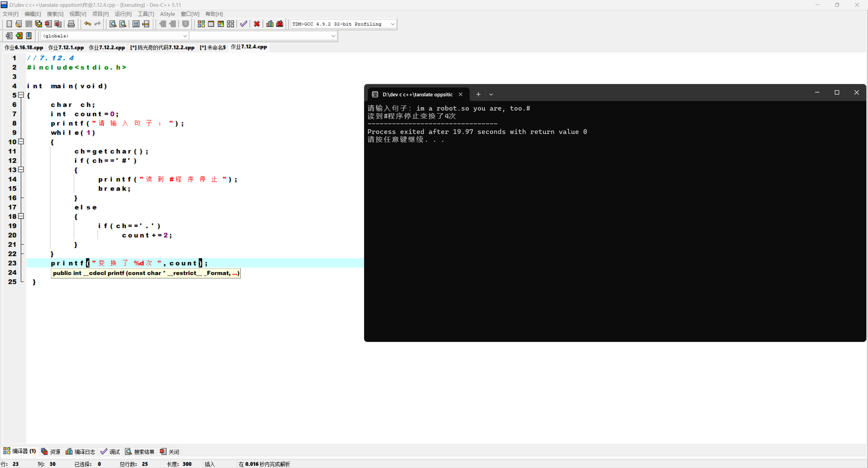
Task: Click the Compile icon with colored squares
Action: tap(201, 24)
